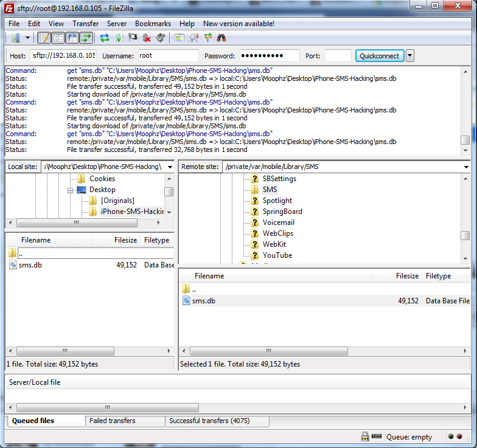This screenshot has width=477, height=448.
Task: Sort remote files by Filetype column
Action: (446, 276)
